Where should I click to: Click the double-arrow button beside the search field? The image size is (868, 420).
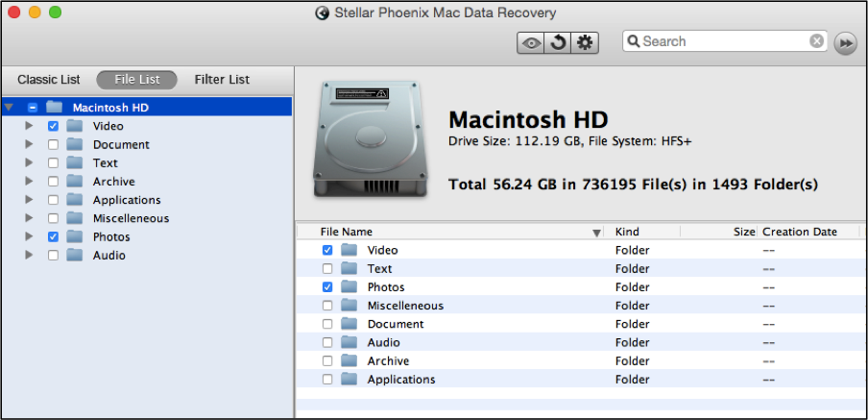point(845,42)
